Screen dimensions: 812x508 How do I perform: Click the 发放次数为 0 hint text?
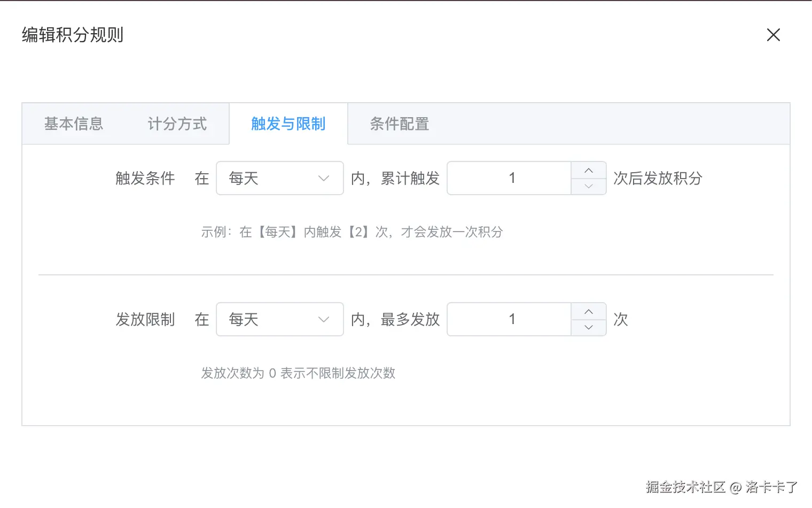click(298, 373)
